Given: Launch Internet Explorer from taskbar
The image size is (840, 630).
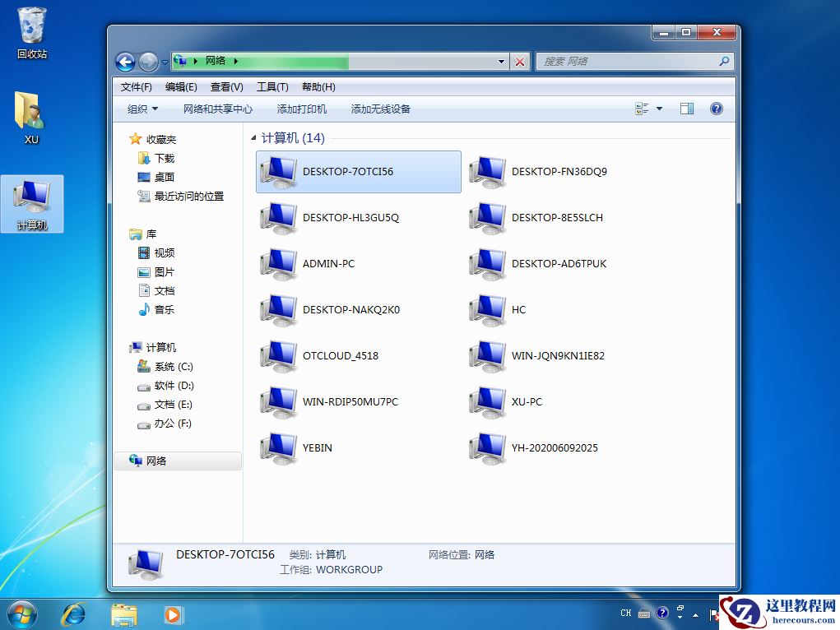Looking at the screenshot, I should pos(74,614).
